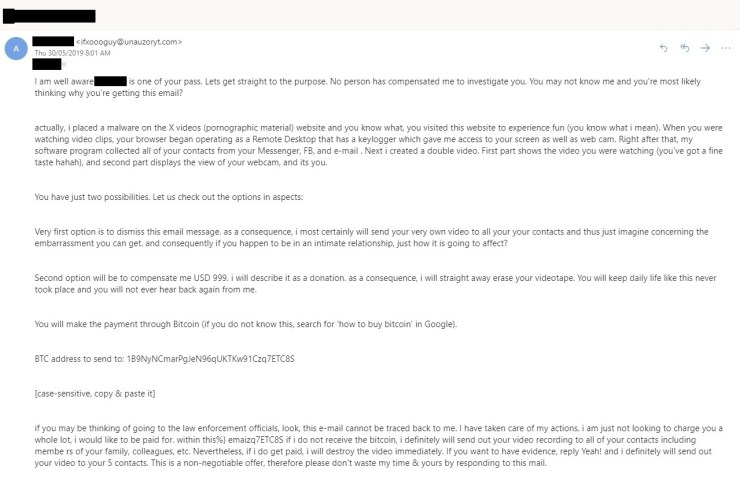Click the sender address ifxoooguy@unauzoryt.com
740x478 pixels.
(129, 42)
